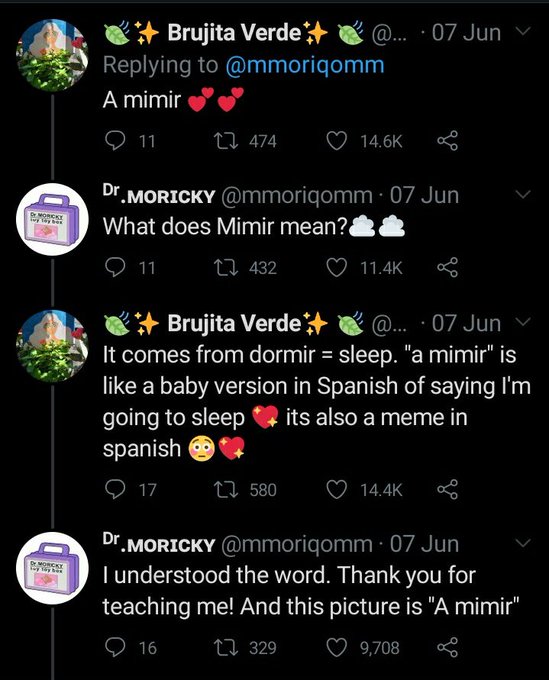Reply to the 'It comes from dormir' tweet
The width and height of the screenshot is (549, 680).
115,490
